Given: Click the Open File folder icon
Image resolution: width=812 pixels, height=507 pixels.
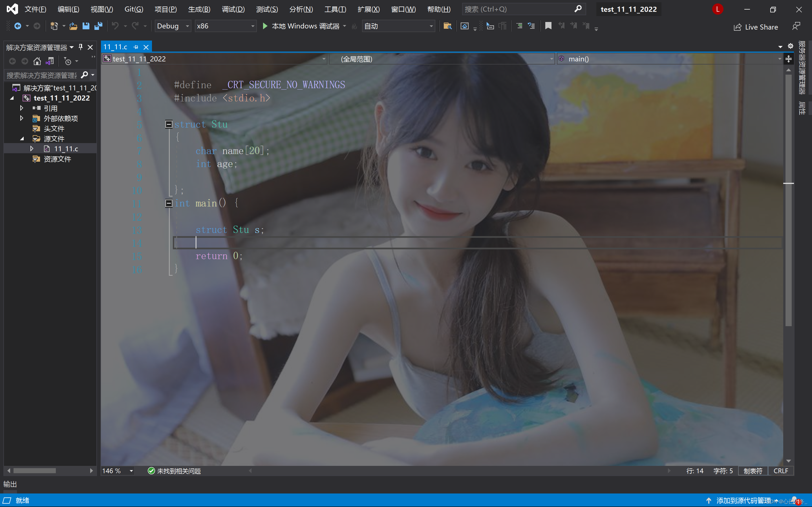Looking at the screenshot, I should click(x=73, y=26).
